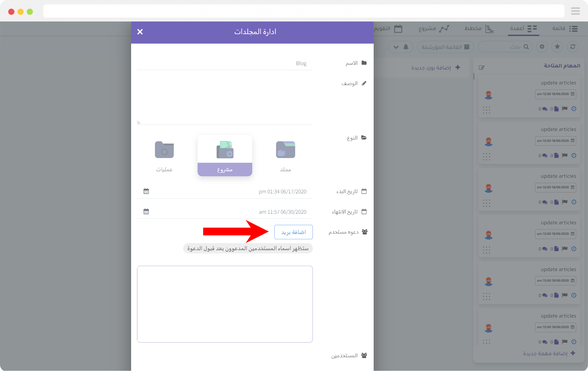The height and width of the screenshot is (372, 588).
Task: Click the notification bell icon
Action: (x=406, y=47)
